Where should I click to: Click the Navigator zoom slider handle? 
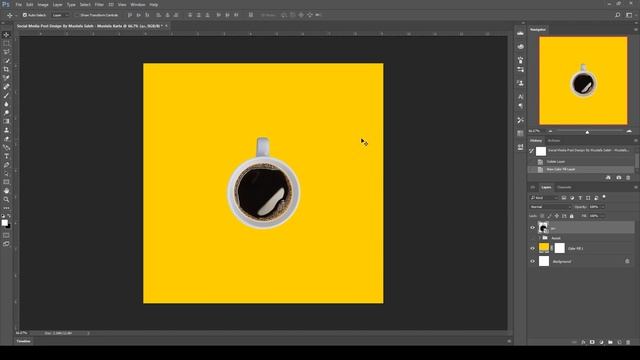click(587, 132)
